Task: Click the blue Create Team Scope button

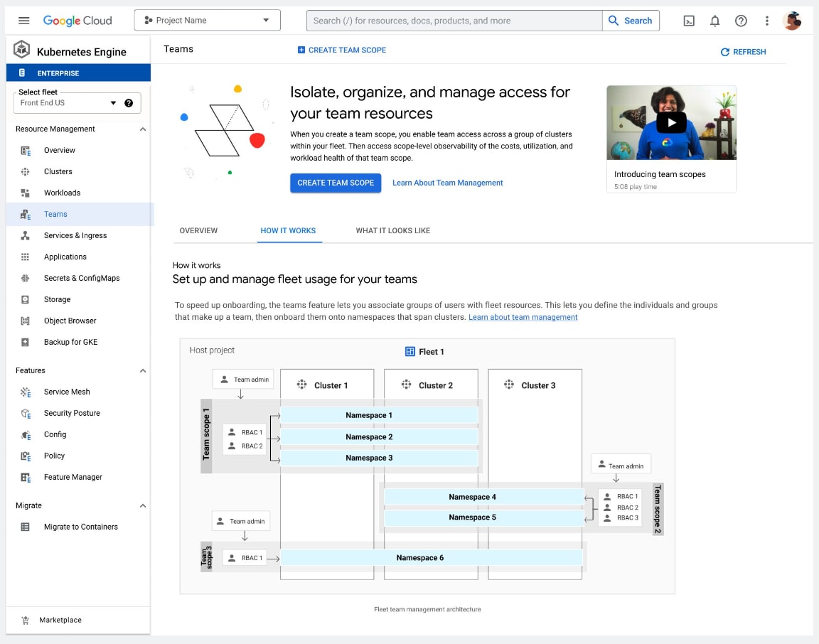Action: [x=336, y=183]
